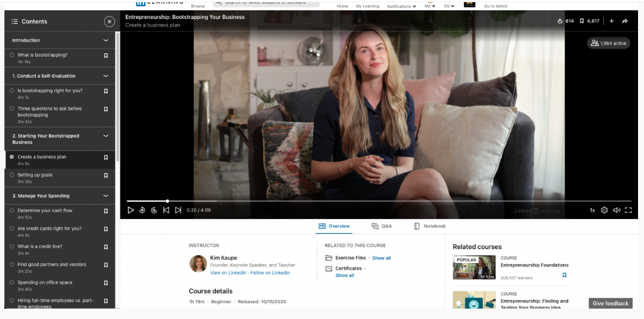Mute the video volume
This screenshot has width=644, height=319.
pos(616,210)
